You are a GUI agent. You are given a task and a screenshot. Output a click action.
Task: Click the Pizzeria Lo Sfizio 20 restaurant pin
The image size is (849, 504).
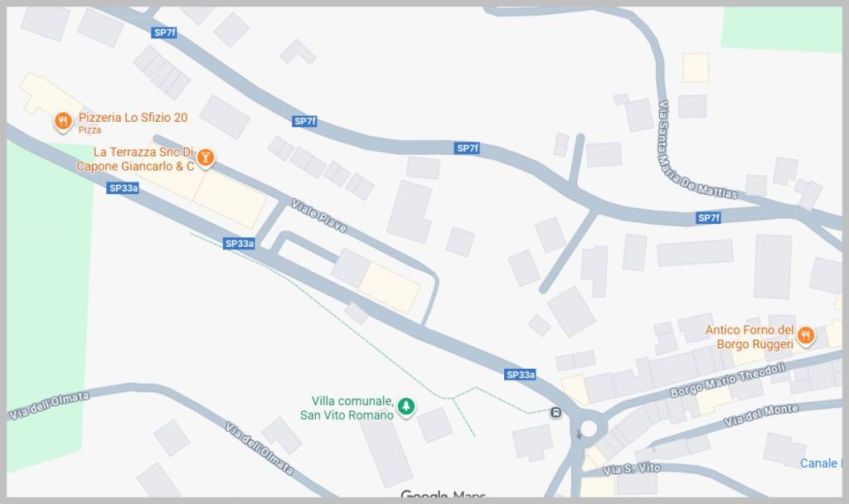[63, 121]
